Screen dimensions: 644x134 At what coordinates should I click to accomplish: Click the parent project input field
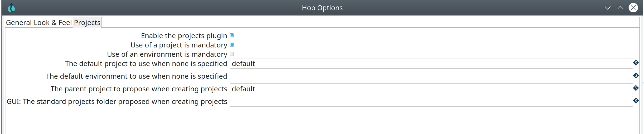(x=431, y=89)
